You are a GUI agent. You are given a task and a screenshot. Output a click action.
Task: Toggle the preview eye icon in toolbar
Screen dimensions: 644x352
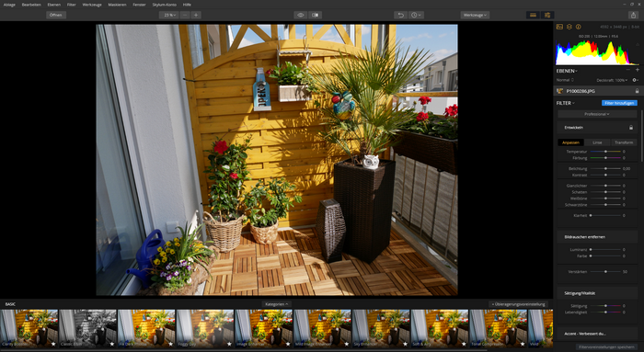pos(301,15)
